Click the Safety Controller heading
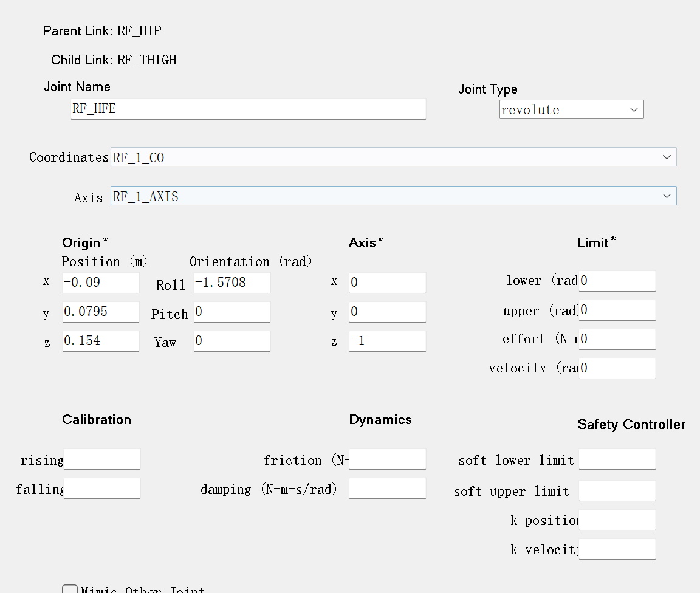The height and width of the screenshot is (593, 700). pos(631,425)
